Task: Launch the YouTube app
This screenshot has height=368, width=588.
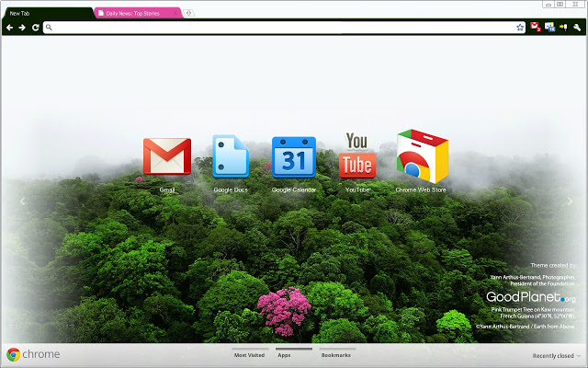Action: tap(357, 155)
